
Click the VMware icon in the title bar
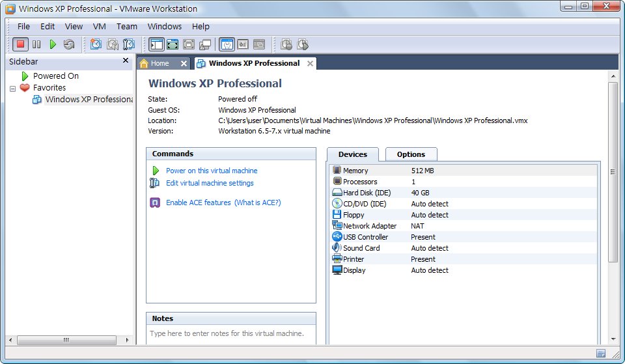(10, 8)
